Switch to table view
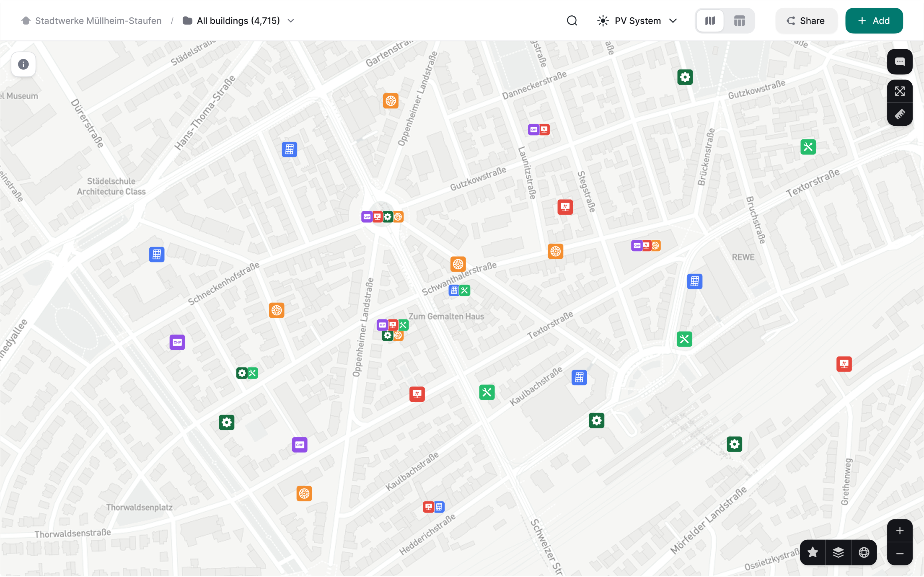The width and height of the screenshot is (924, 577). click(x=739, y=21)
